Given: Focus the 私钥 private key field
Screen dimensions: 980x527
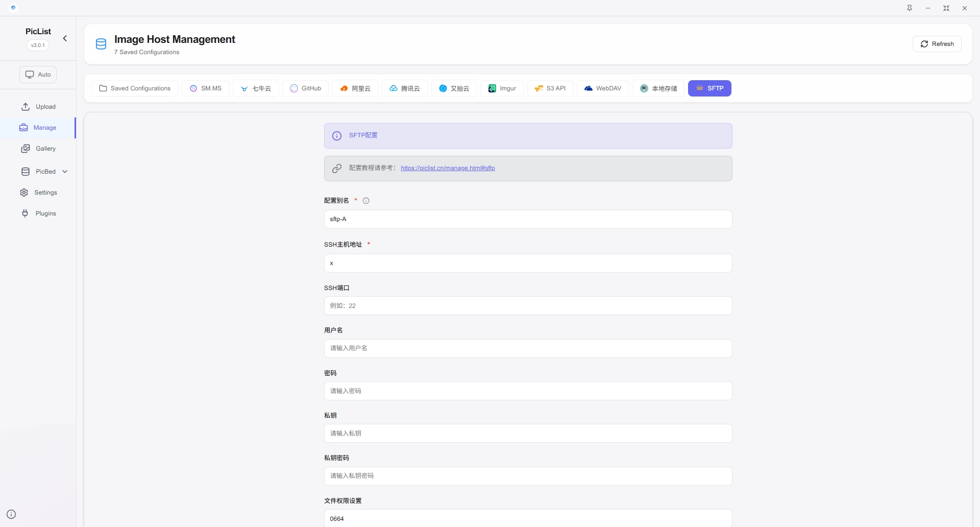Looking at the screenshot, I should click(528, 434).
